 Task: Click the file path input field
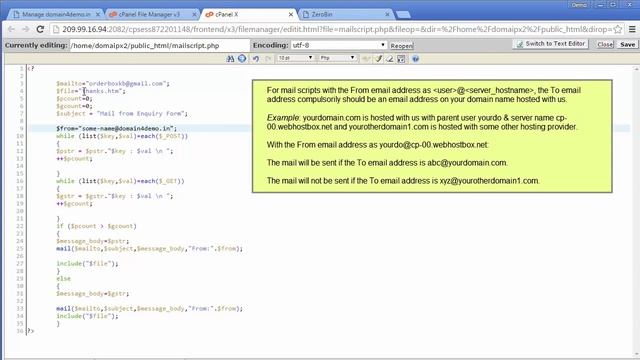160,45
